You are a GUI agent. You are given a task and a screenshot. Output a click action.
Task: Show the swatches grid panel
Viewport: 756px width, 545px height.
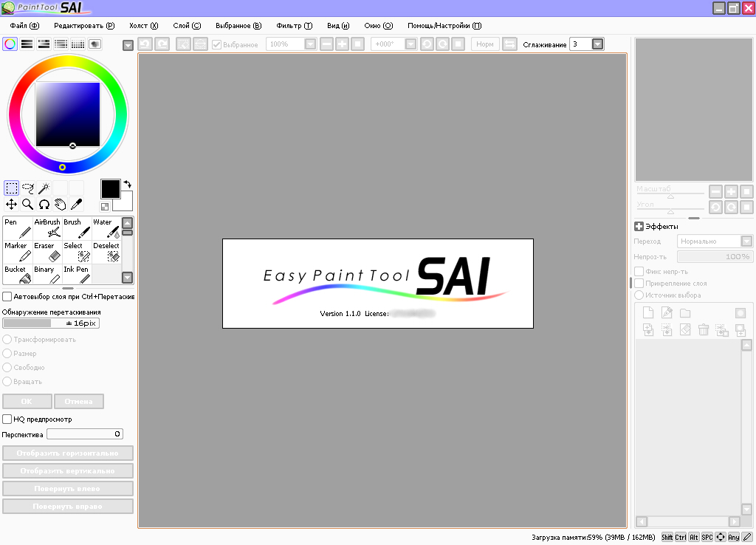78,44
